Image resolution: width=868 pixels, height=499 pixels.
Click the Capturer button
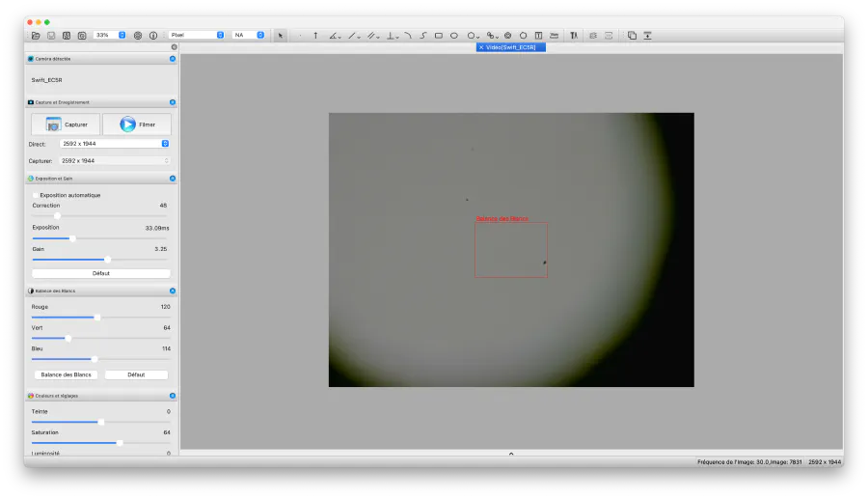66,125
